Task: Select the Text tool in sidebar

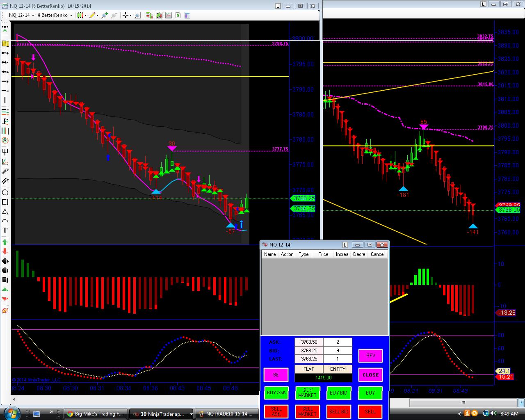Action: (5, 231)
